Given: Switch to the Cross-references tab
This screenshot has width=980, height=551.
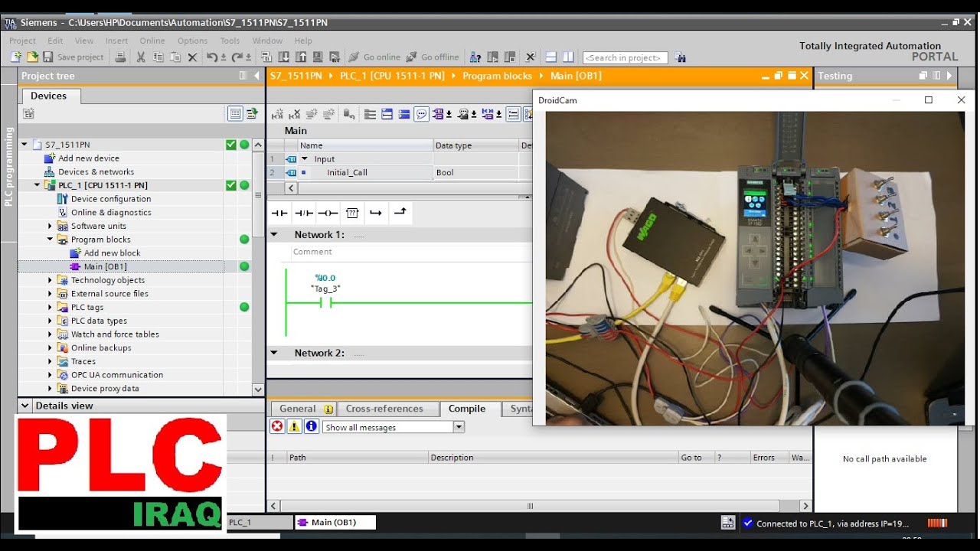Looking at the screenshot, I should coord(384,409).
